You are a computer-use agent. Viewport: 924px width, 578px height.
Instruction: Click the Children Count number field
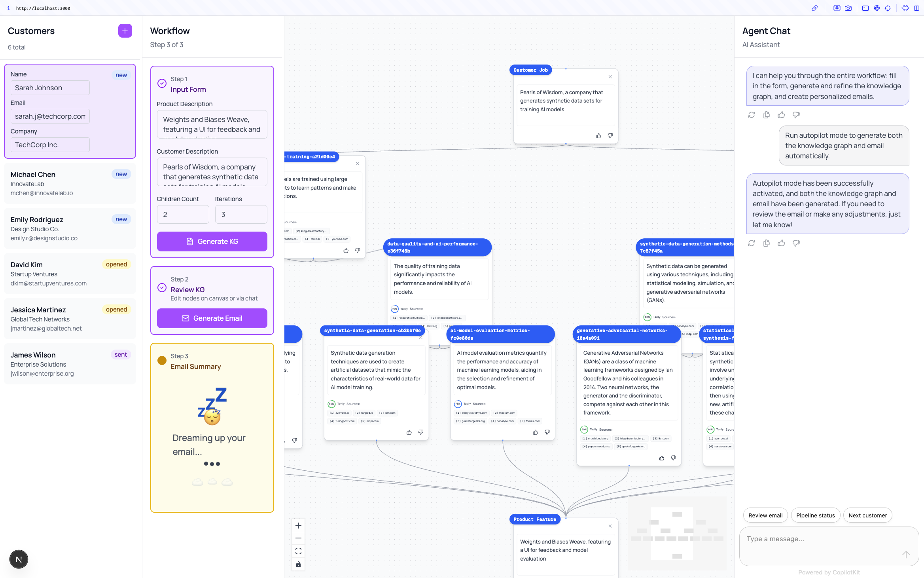[x=183, y=214]
